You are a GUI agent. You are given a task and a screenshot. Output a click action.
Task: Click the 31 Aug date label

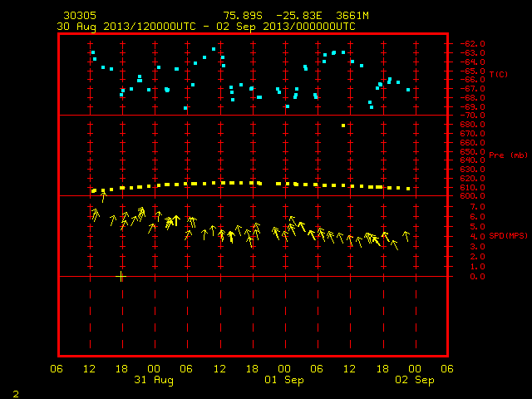click(154, 380)
